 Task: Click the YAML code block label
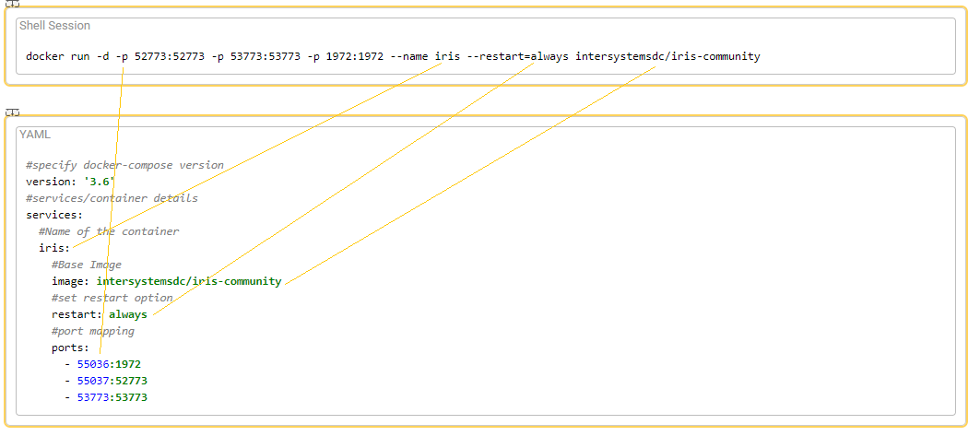click(34, 135)
